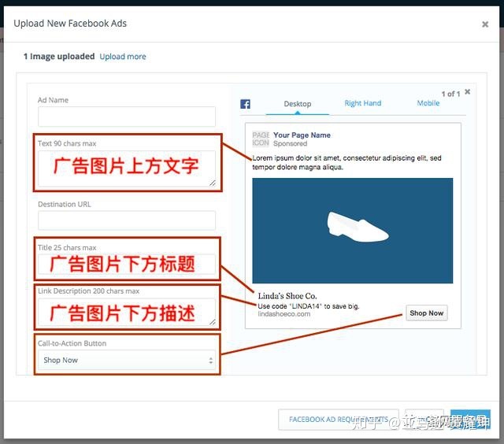The image size is (504, 444).
Task: Click the Link Description textarea
Action: point(127,313)
